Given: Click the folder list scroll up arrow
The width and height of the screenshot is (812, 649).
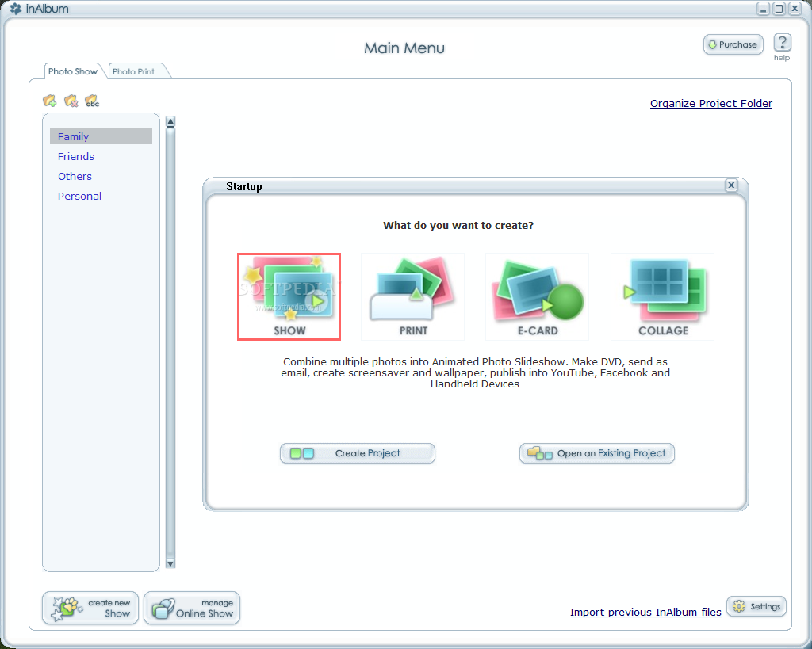Looking at the screenshot, I should [170, 122].
